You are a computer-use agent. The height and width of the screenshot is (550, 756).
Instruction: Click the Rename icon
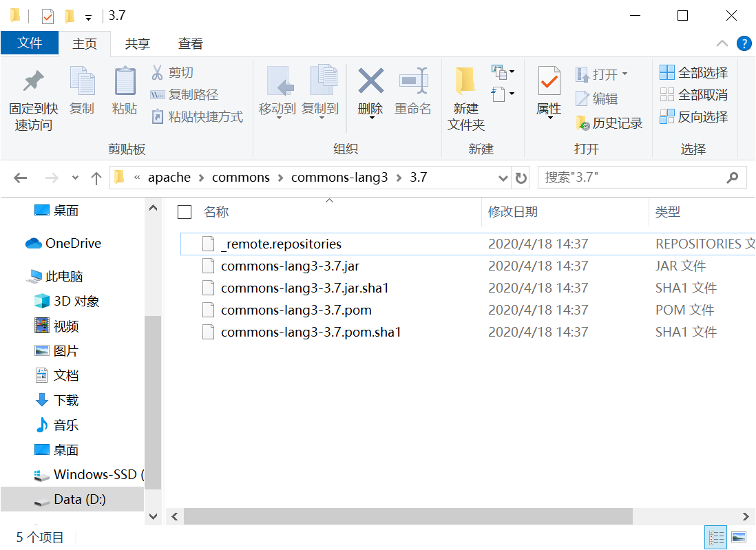[x=413, y=81]
